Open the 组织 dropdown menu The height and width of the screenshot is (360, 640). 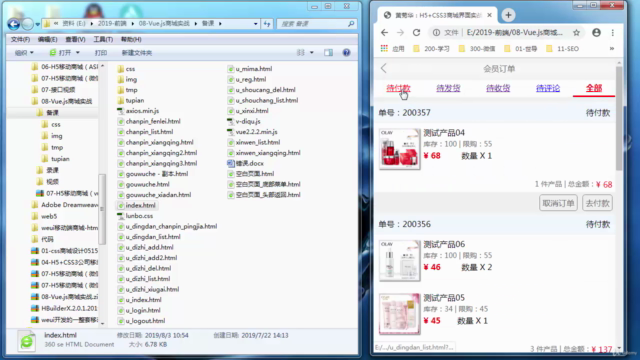pos(24,53)
